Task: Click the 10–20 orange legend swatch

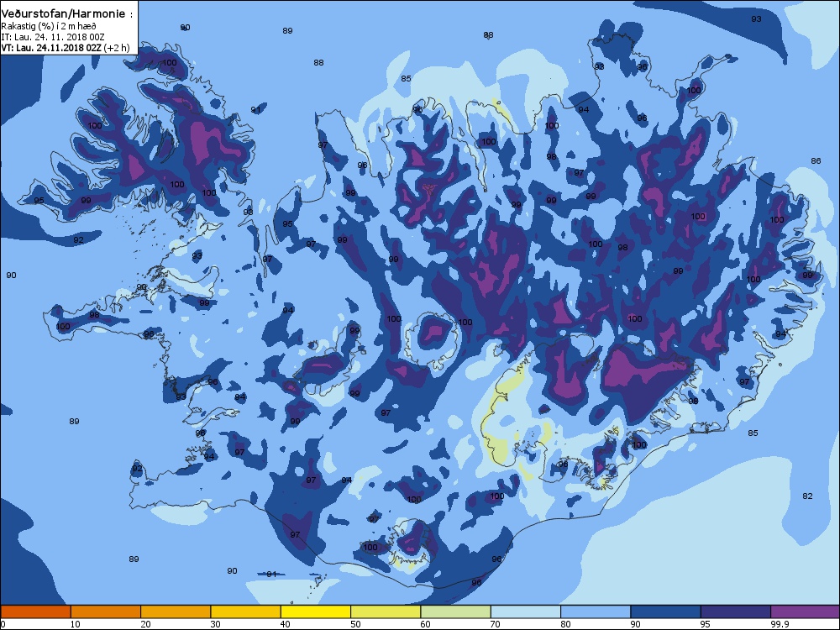Action: click(106, 612)
